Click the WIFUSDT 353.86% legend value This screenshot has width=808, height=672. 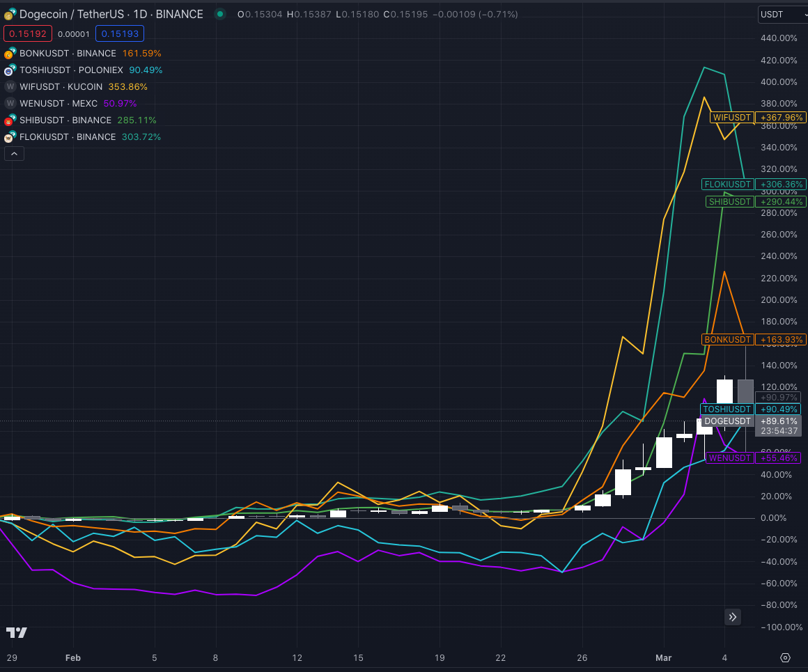tap(127, 86)
